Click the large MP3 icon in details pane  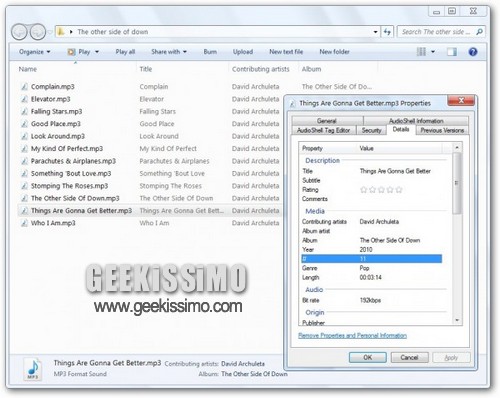pyautogui.click(x=33, y=369)
